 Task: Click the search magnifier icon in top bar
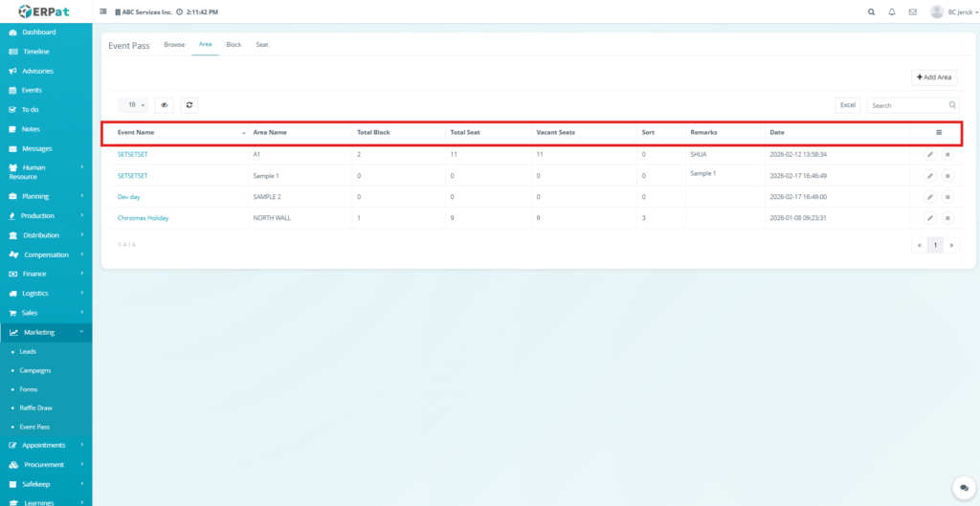(870, 12)
